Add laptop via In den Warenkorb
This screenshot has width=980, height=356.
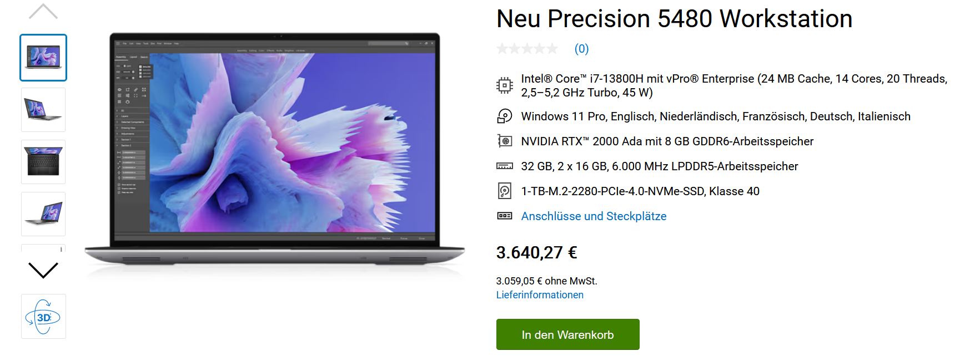pyautogui.click(x=567, y=334)
